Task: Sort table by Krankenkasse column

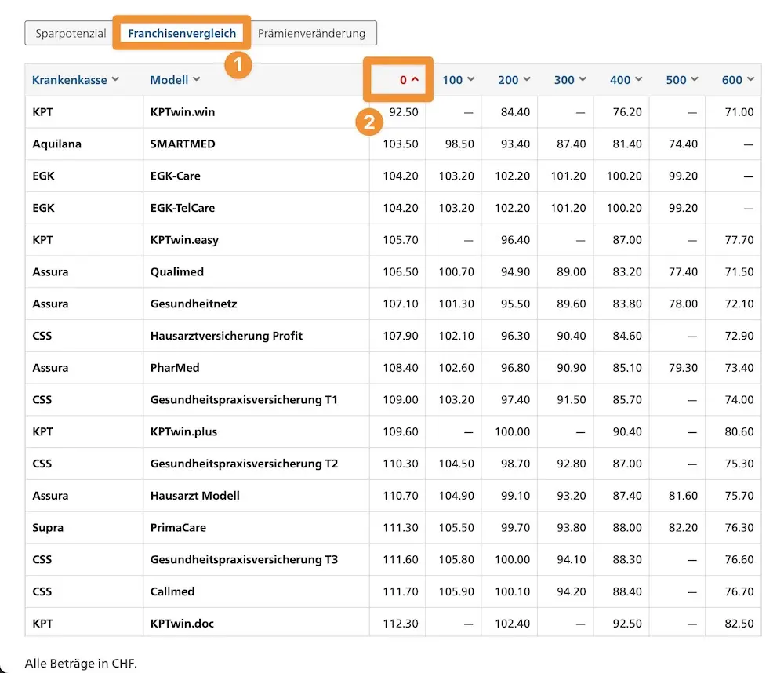Action: (75, 80)
